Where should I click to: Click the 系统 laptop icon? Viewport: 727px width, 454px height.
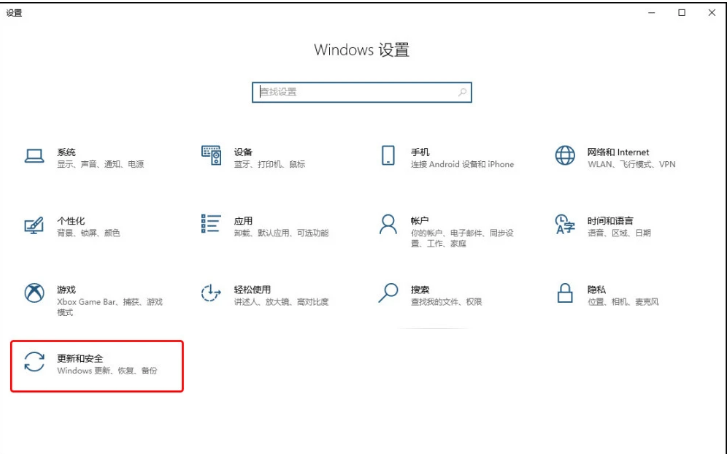(34, 156)
